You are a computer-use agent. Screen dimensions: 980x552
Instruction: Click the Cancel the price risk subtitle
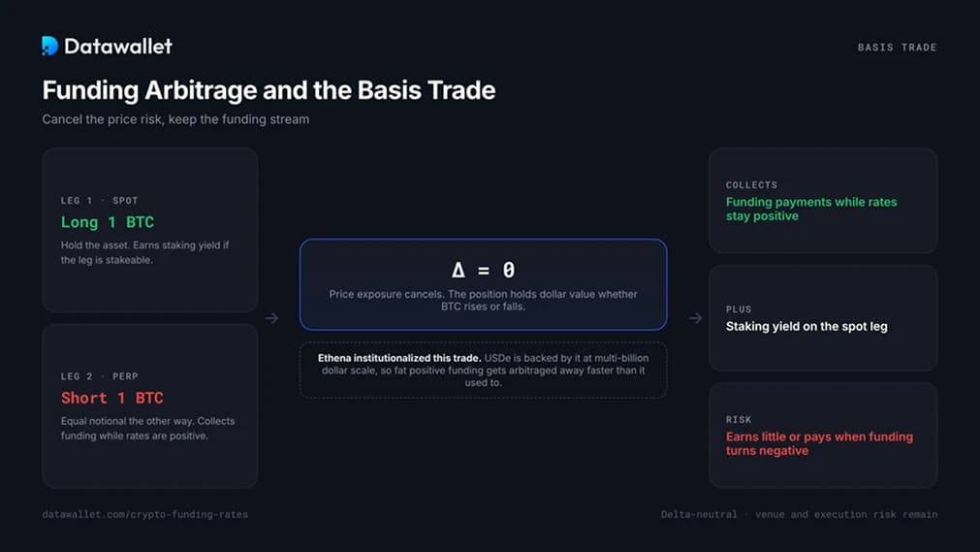175,119
